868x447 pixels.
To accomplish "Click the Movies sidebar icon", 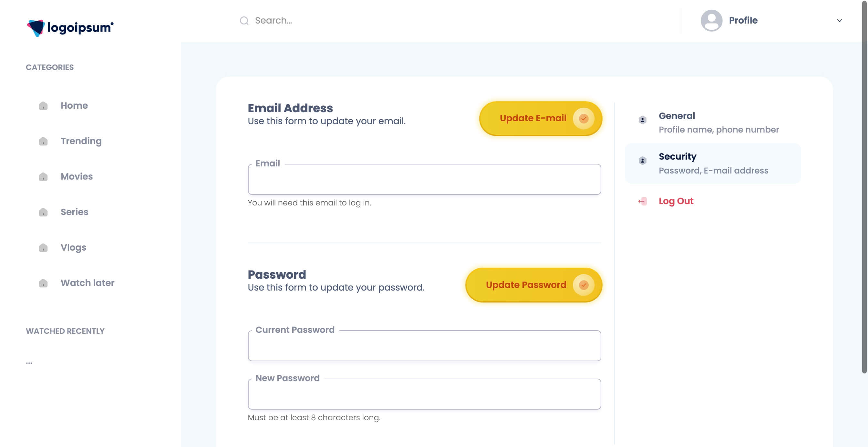I will (43, 177).
